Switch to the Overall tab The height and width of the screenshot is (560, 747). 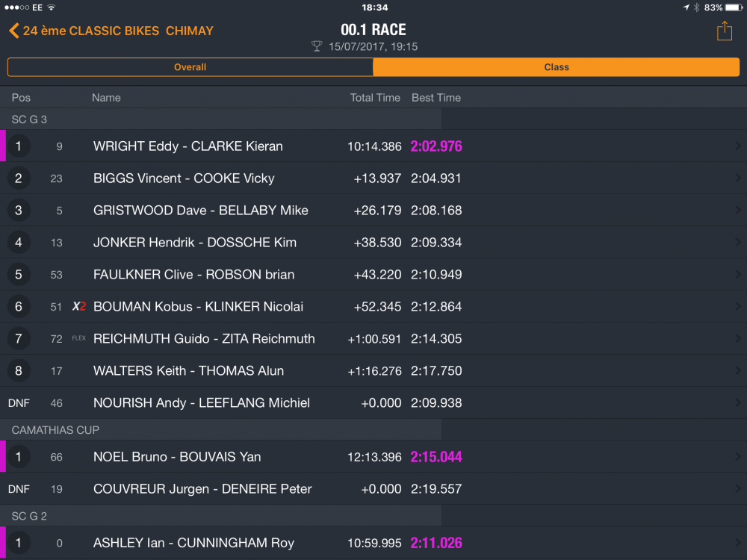(190, 67)
